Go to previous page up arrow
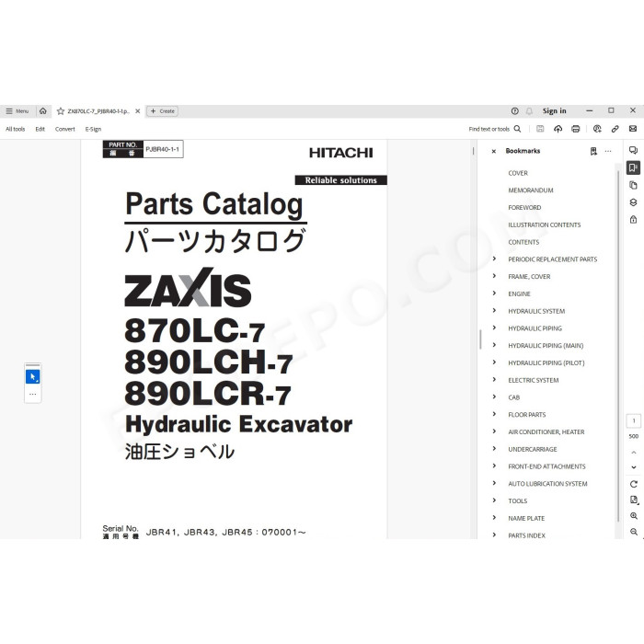Viewport: 644px width, 644px height. 634,453
